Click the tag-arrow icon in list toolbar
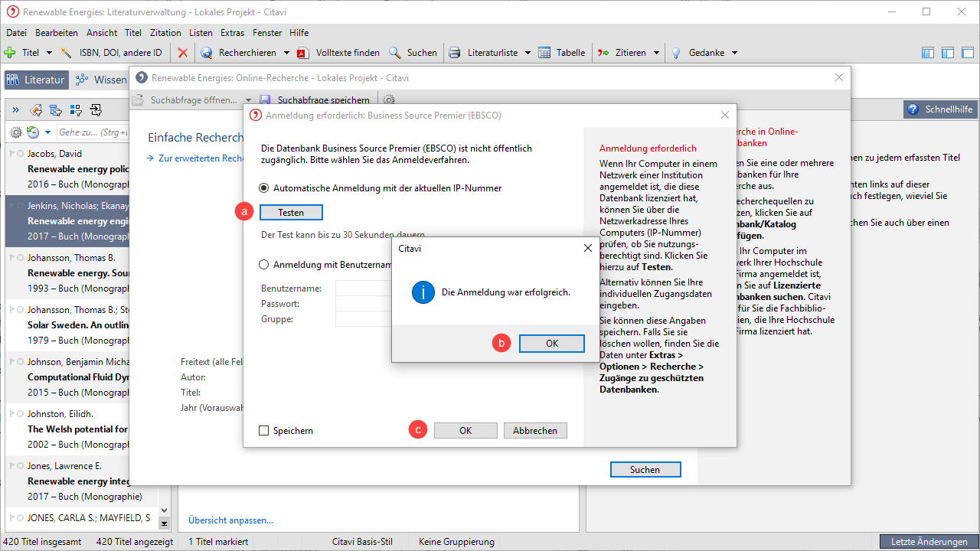The height and width of the screenshot is (551, 980). click(36, 109)
